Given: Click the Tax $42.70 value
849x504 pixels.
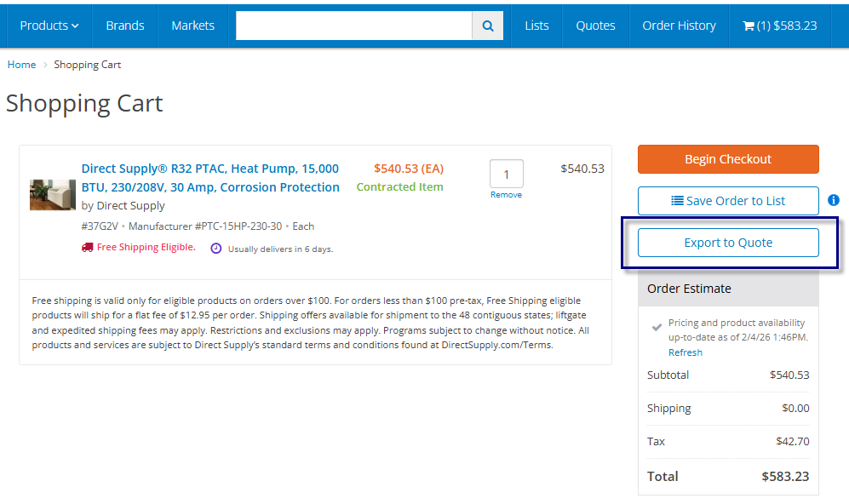Looking at the screenshot, I should (x=793, y=441).
